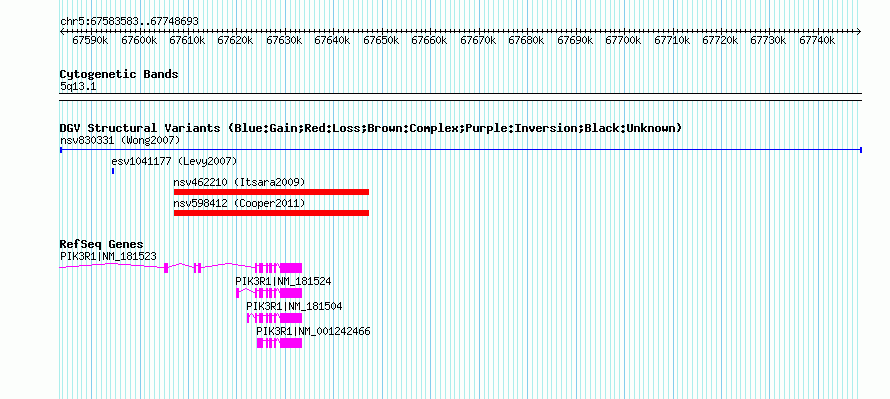
Task: Click the 67690k ruler tick label
Action: pos(575,40)
